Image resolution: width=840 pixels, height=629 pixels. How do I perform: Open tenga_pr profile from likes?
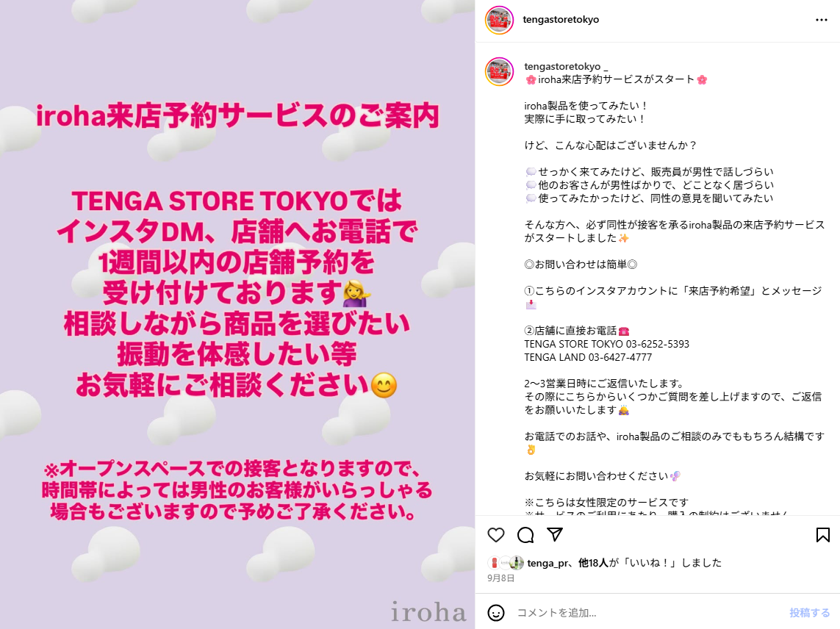(547, 563)
